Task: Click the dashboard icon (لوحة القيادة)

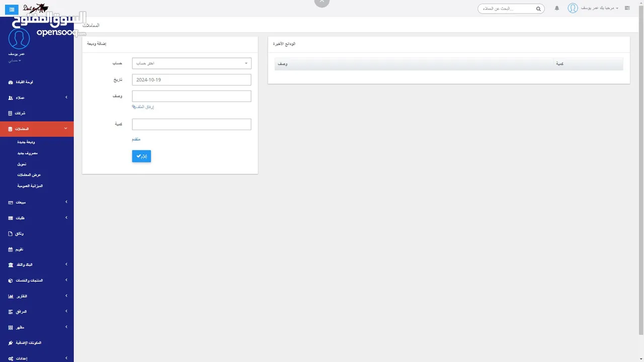Action: (x=11, y=82)
